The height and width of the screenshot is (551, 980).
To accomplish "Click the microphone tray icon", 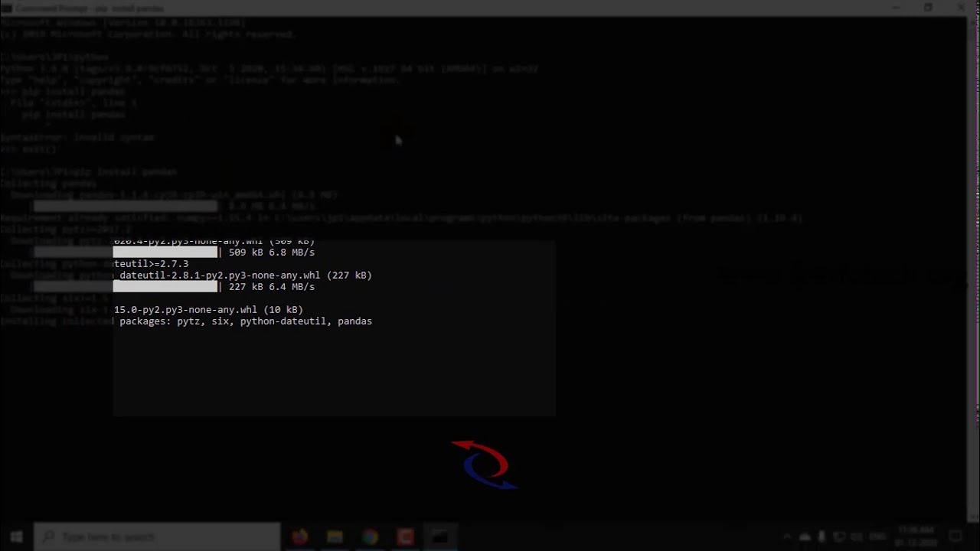I will pos(822,537).
